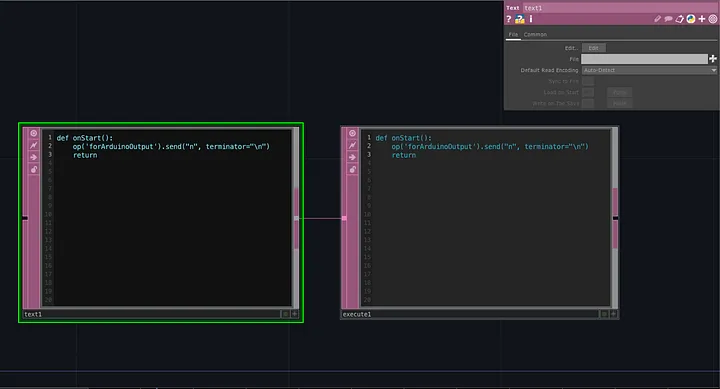Image resolution: width=720 pixels, height=389 pixels.
Task: Click the File path input field
Action: click(x=644, y=59)
